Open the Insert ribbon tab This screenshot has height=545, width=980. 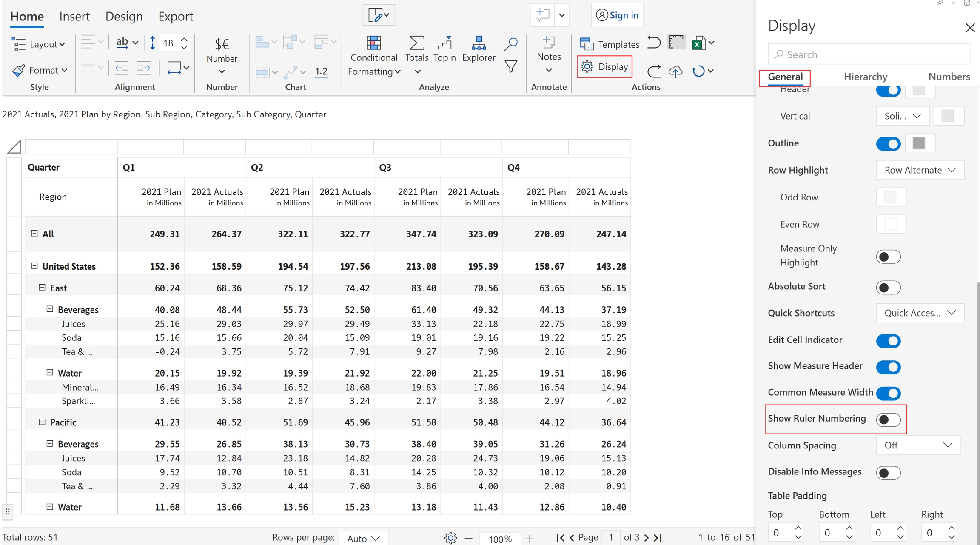(74, 16)
